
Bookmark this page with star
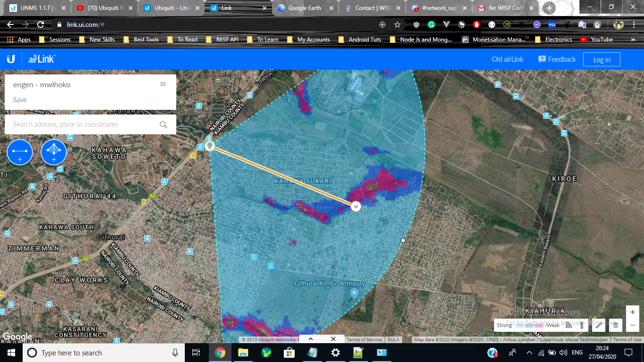(x=397, y=25)
